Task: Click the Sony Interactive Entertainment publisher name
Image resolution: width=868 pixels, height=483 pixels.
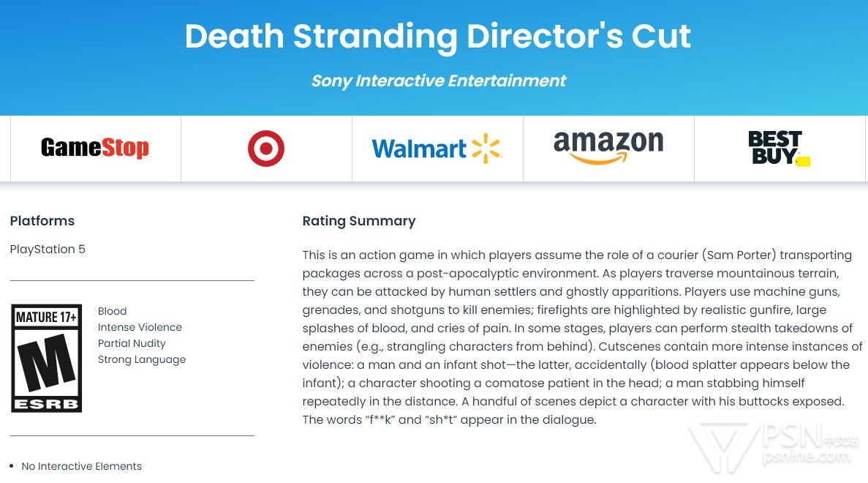Action: click(438, 80)
